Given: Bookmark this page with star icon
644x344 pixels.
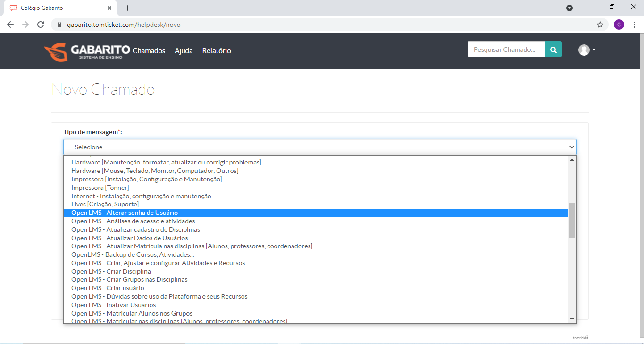Looking at the screenshot, I should [x=600, y=25].
